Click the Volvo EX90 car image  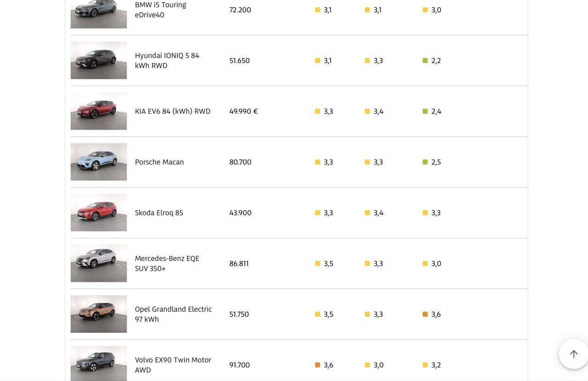99,364
